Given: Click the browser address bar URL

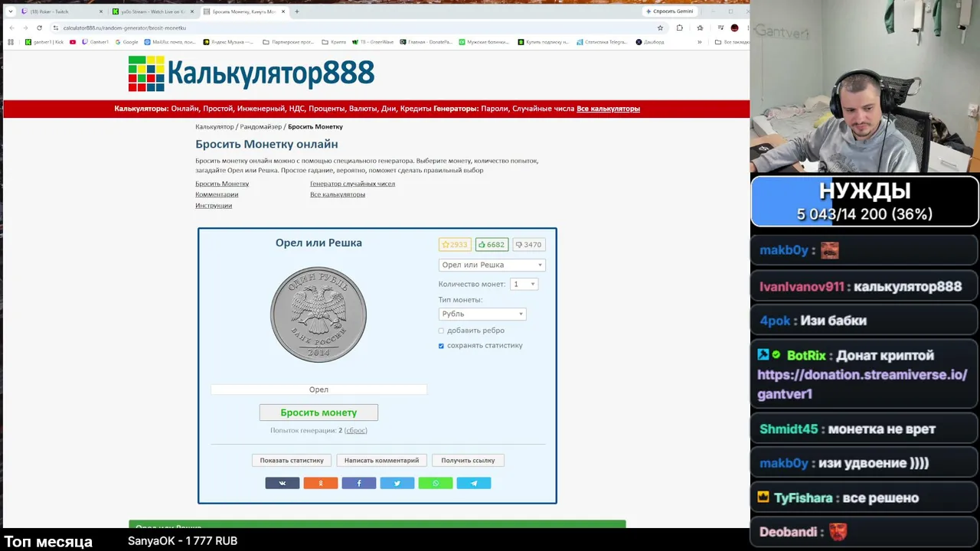Looking at the screenshot, I should tap(125, 28).
